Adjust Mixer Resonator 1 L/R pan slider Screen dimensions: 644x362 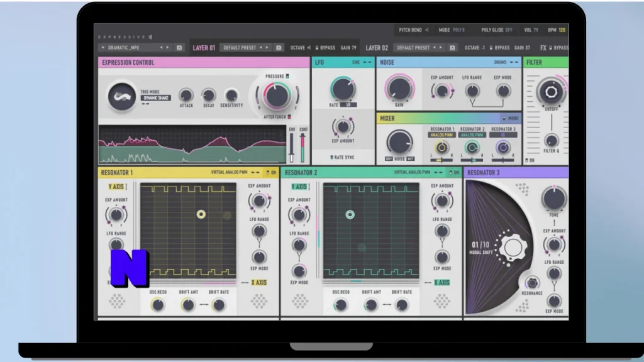click(x=441, y=160)
